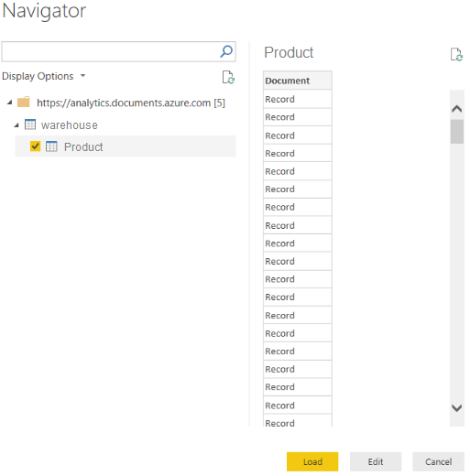Image resolution: width=470 pixels, height=476 pixels.
Task: Select the warehouse tree item
Action: (x=70, y=125)
